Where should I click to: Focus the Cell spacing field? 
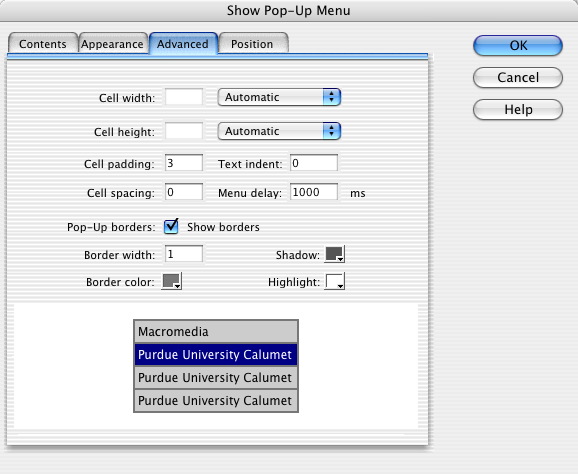(x=184, y=192)
